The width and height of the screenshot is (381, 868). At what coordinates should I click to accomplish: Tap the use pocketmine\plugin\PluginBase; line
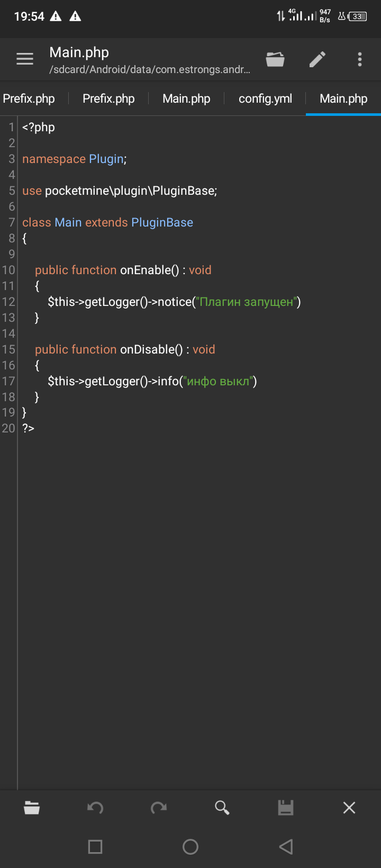pos(120,191)
